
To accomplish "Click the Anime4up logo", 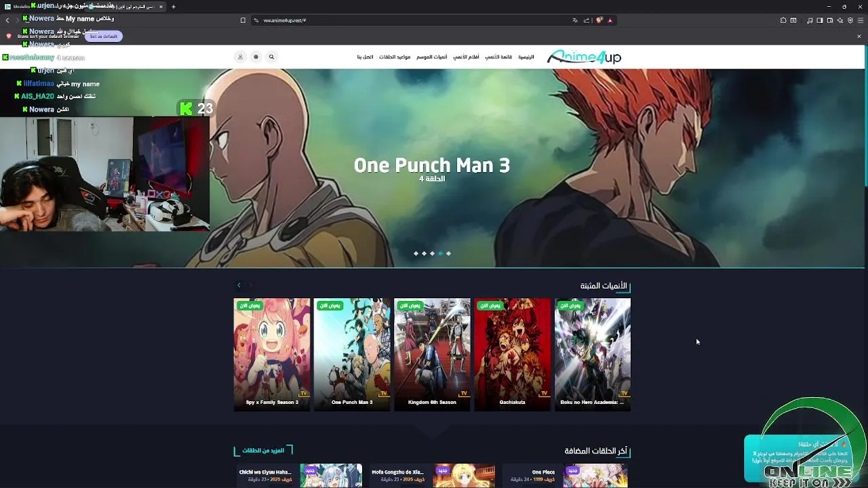I will click(x=584, y=57).
